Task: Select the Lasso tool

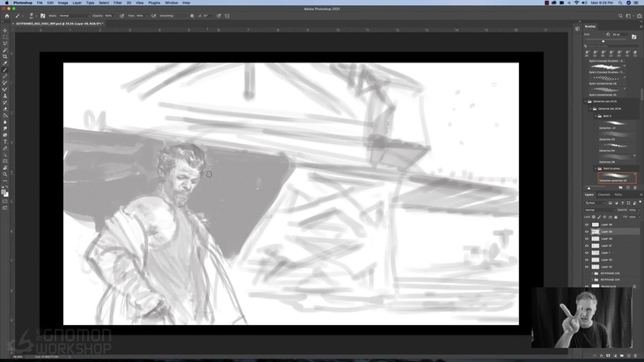Action: pos(5,44)
